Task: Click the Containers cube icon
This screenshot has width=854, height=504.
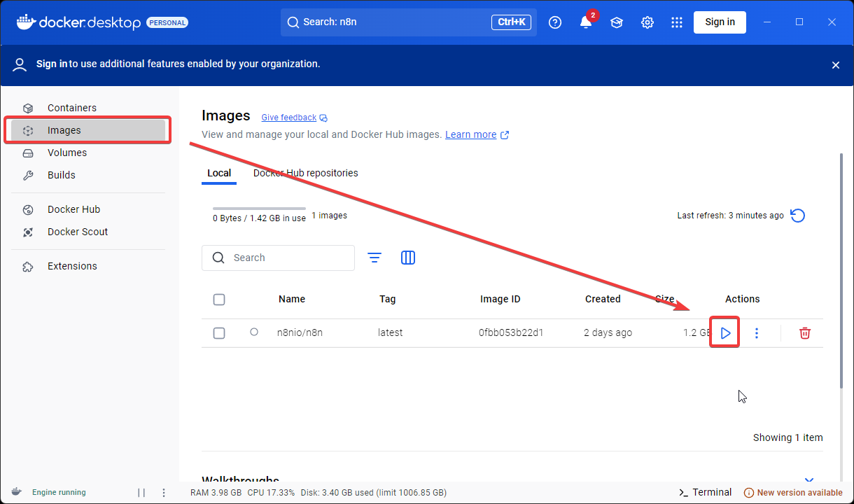Action: [28, 108]
